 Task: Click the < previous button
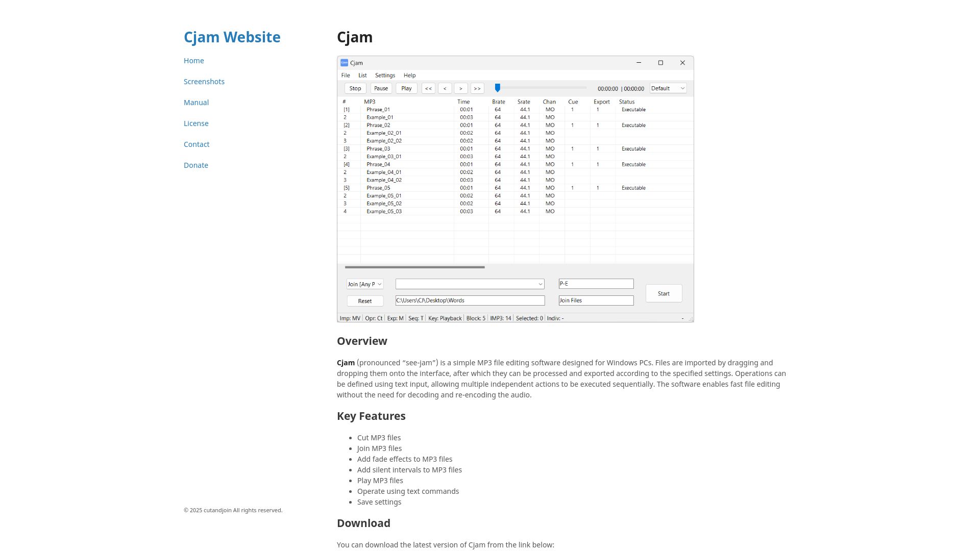pos(445,88)
